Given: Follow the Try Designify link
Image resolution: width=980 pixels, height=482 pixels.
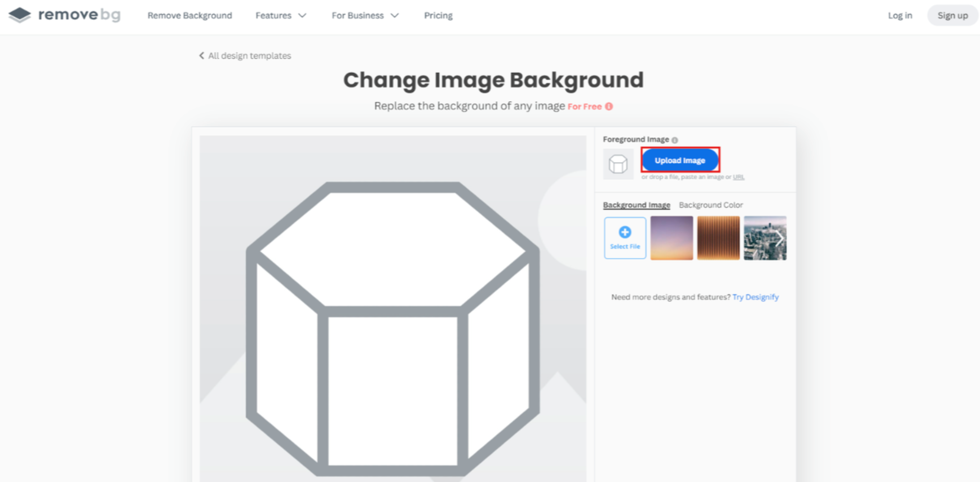Looking at the screenshot, I should pos(755,297).
